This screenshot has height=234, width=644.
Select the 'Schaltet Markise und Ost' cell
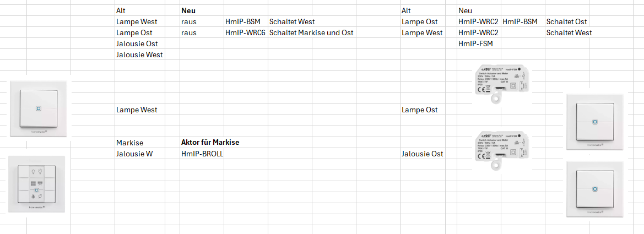click(311, 32)
